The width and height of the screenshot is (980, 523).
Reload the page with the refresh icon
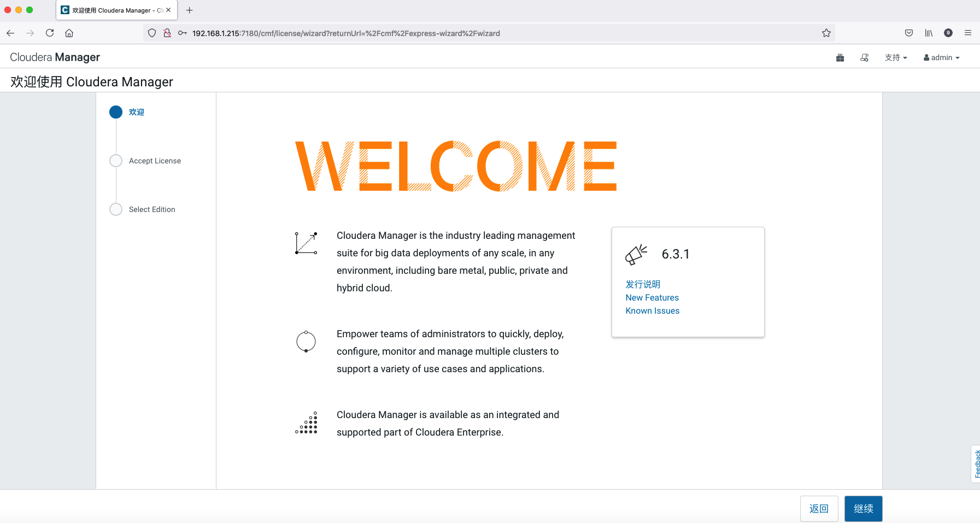point(50,33)
